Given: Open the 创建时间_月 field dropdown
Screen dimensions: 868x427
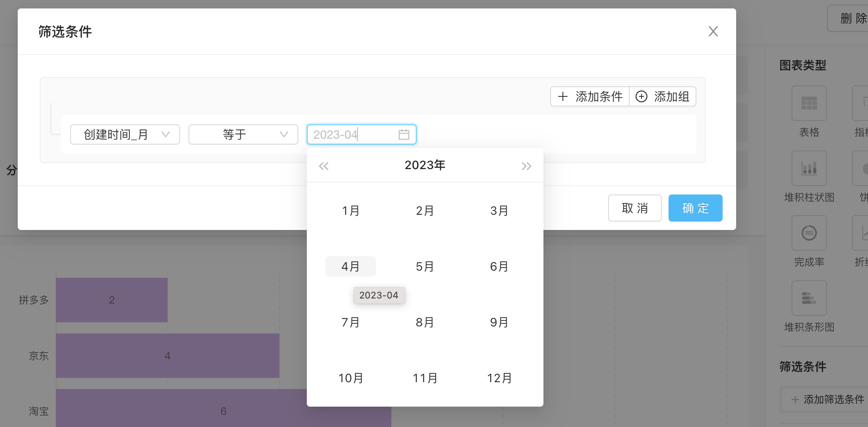Looking at the screenshot, I should click(125, 134).
